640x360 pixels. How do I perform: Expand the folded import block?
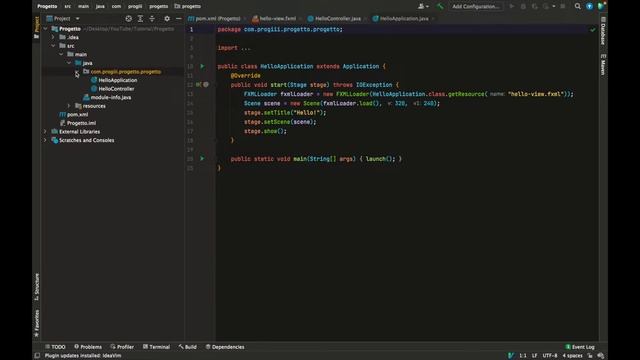pyautogui.click(x=246, y=48)
